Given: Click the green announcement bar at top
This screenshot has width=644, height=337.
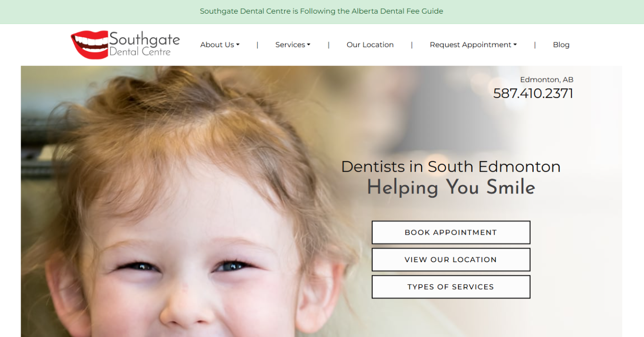Looking at the screenshot, I should coord(322,12).
